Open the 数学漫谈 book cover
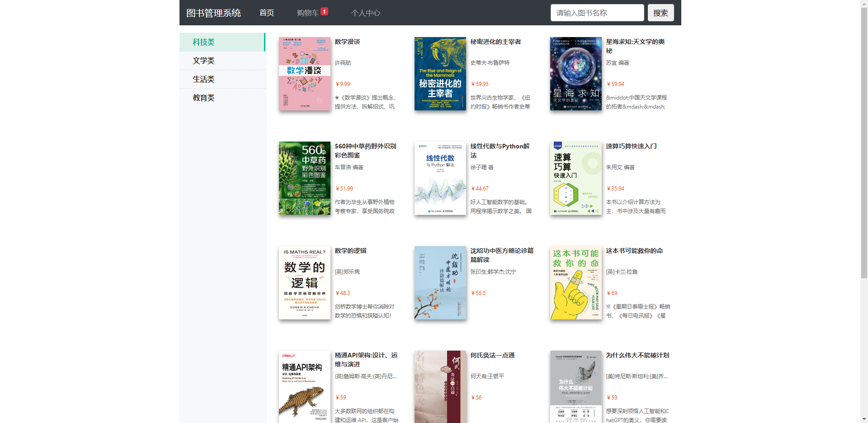The height and width of the screenshot is (423, 868). coord(305,74)
